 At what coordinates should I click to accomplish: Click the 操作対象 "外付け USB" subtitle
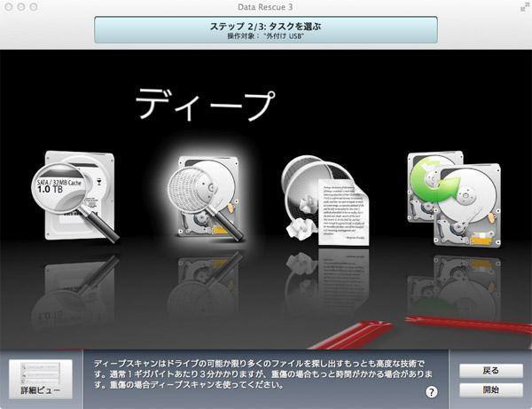pyautogui.click(x=266, y=36)
